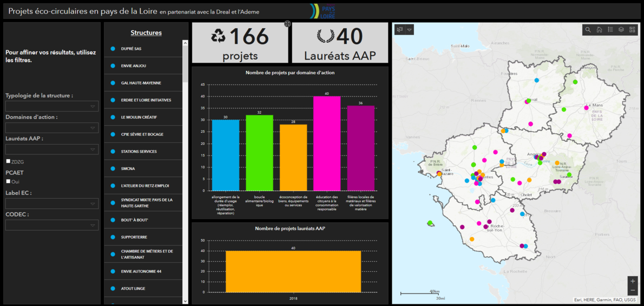Open the Lauréats AAP filter dropdown
Viewport: 644px width, 306px height.
[x=52, y=149]
